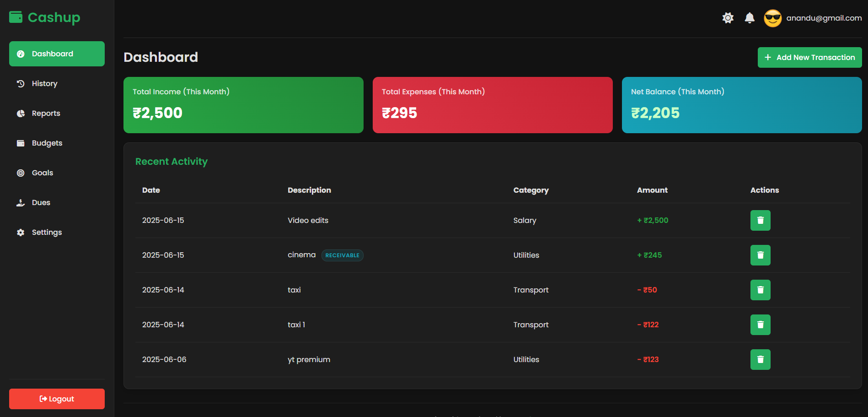868x417 pixels.
Task: Go to the Reports section
Action: pos(46,114)
